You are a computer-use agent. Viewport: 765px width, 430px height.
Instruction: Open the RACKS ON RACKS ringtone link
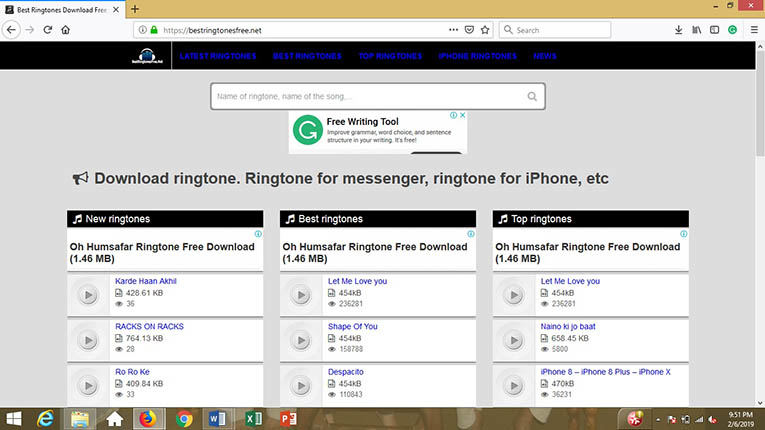(149, 326)
